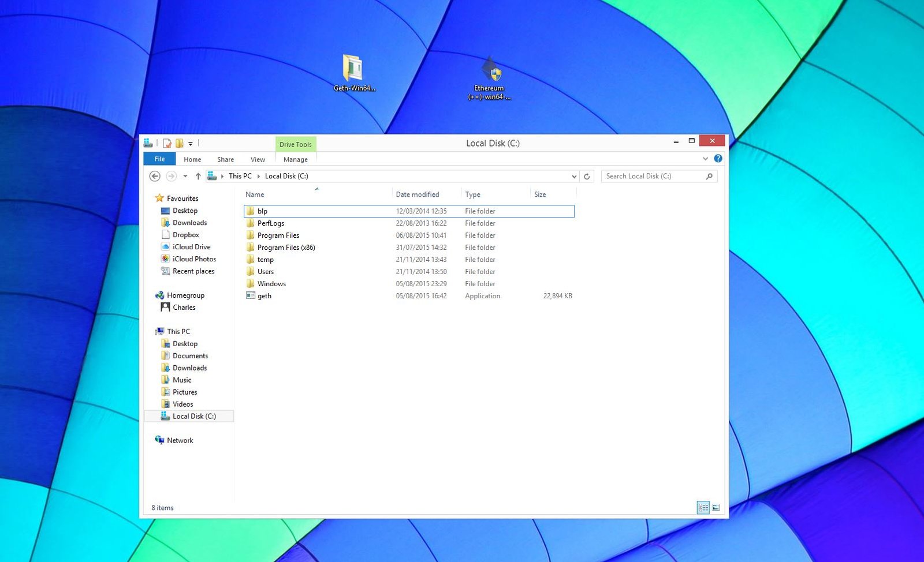Screen dimensions: 924x562
Task: Click the New folder quick access icon
Action: [x=180, y=143]
